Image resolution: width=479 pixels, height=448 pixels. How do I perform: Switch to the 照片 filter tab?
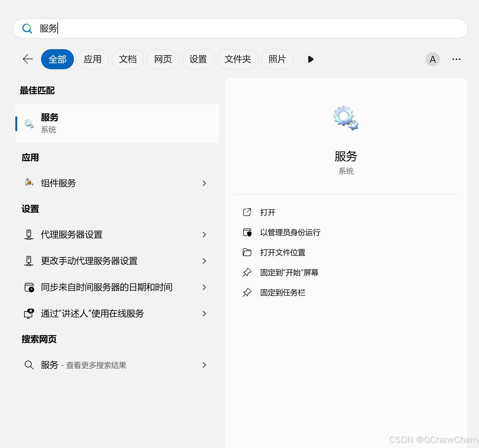[277, 59]
